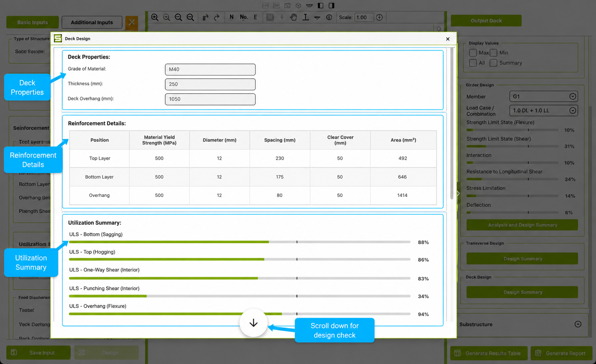Switch to the TOP view icon
Viewport: 596px width, 364px height.
276,6
